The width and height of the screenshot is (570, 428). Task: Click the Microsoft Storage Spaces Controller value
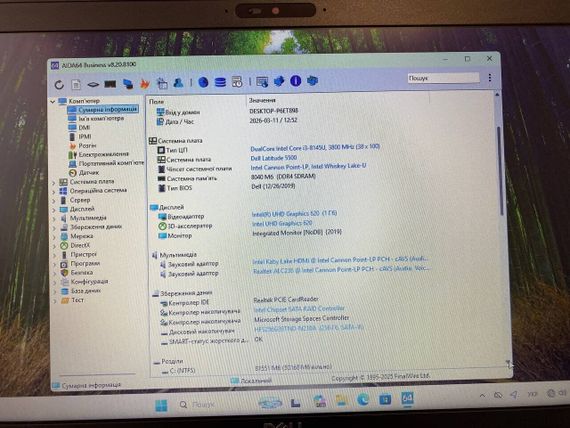click(302, 319)
